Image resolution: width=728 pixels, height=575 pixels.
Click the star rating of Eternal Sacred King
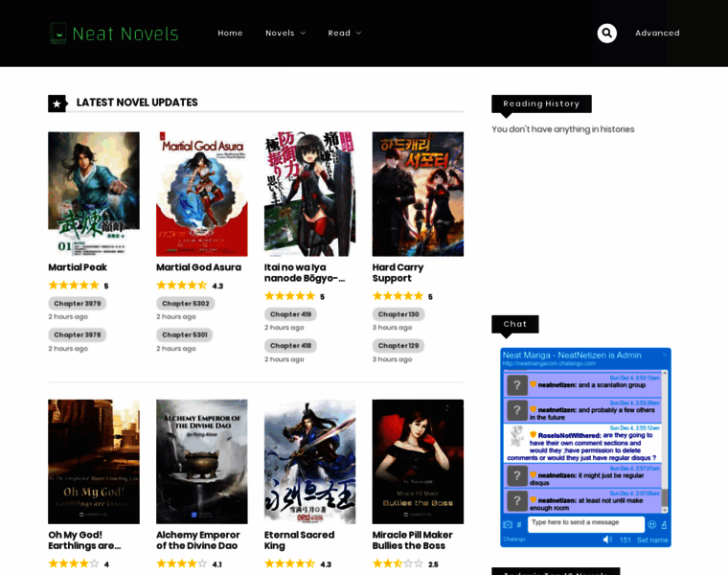(x=289, y=563)
